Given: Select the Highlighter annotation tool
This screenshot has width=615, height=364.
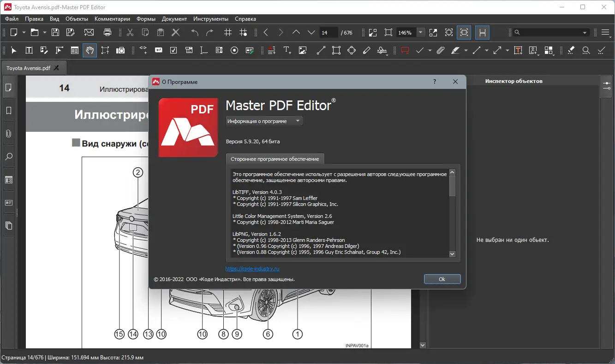Looking at the screenshot, I should [456, 50].
